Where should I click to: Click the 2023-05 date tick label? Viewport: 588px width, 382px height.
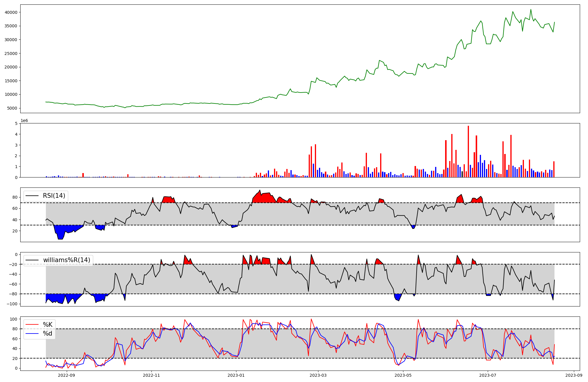pyautogui.click(x=403, y=375)
